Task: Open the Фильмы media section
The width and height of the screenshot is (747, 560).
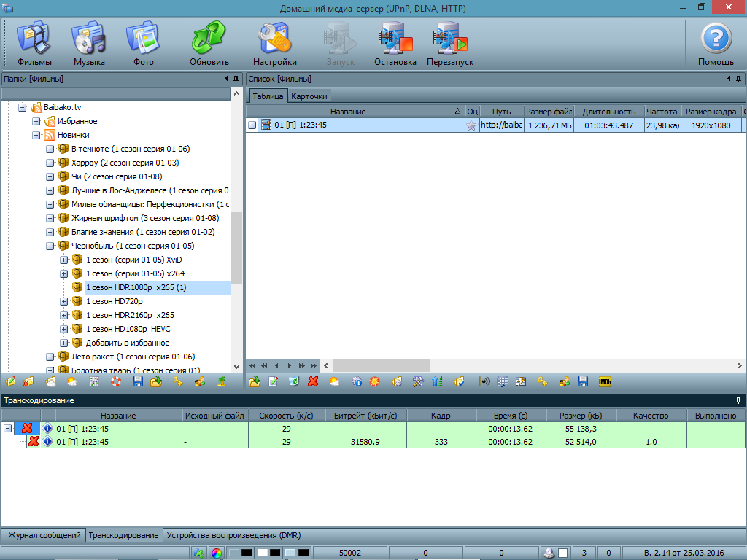Action: tap(34, 44)
